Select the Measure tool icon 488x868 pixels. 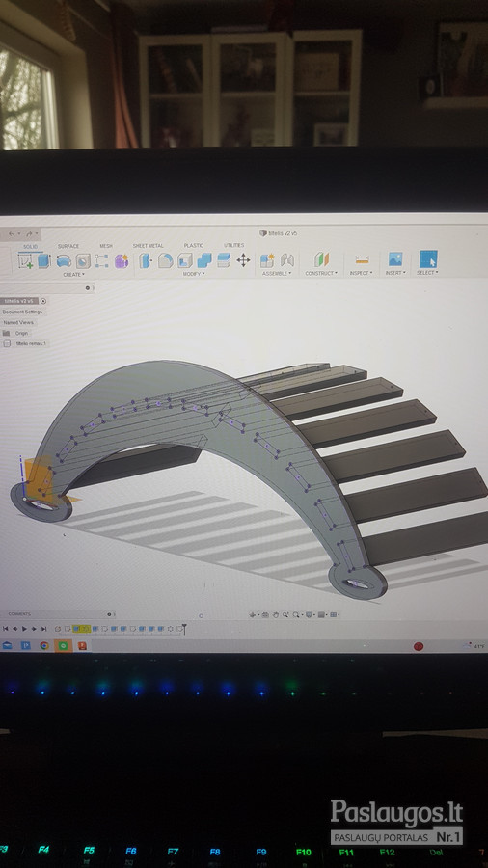362,259
